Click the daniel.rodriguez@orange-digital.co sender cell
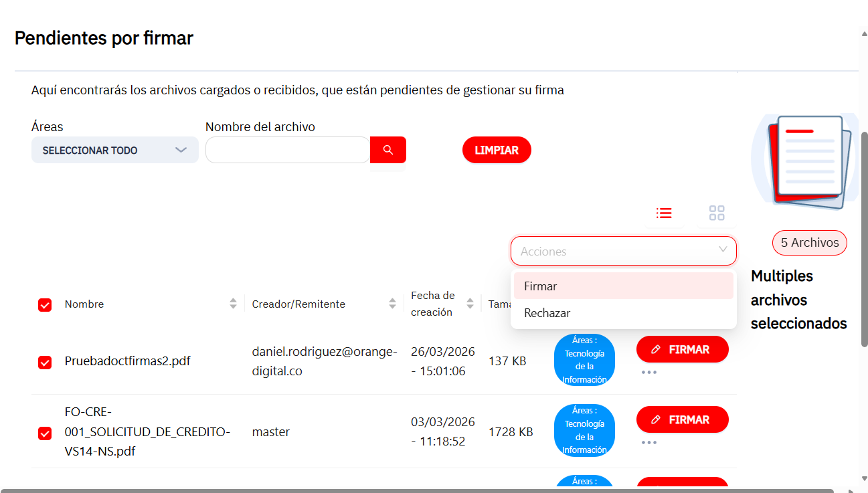 (x=325, y=361)
